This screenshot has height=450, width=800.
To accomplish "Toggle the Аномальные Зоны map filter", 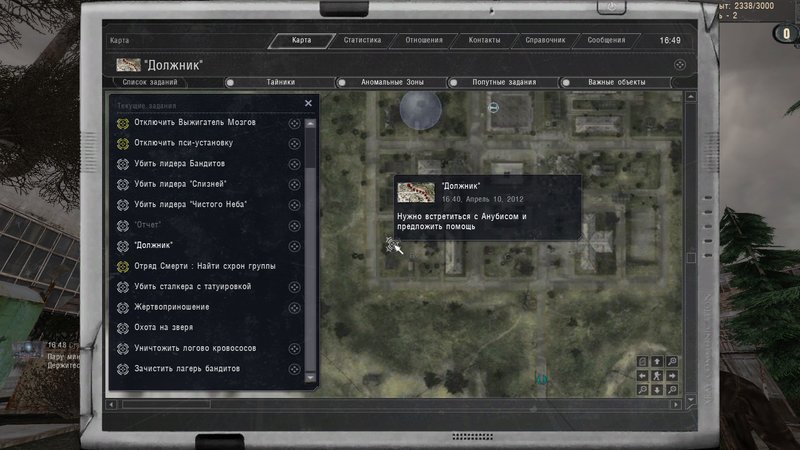I will (x=342, y=82).
